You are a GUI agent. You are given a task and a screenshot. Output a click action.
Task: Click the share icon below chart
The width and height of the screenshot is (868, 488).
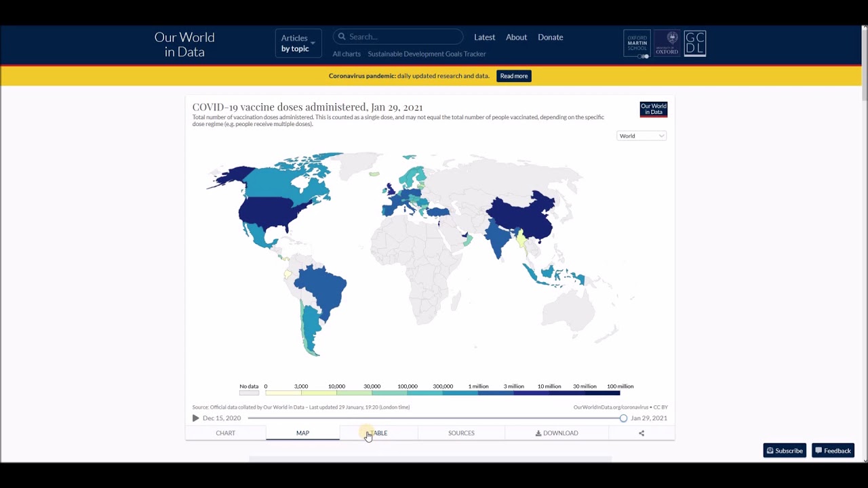click(x=641, y=433)
